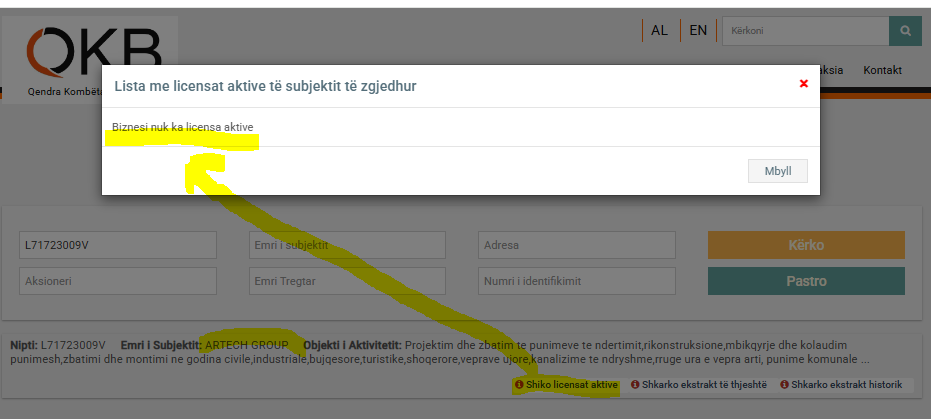Open the partially hidden menu item ending in 'aksia'
Screen dimensions: 931x419
click(832, 70)
